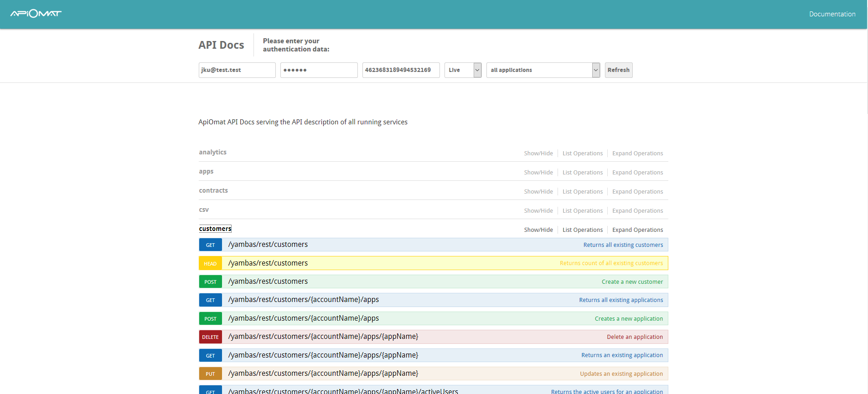Click Expand Operations for apps
The image size is (868, 394).
638,173
